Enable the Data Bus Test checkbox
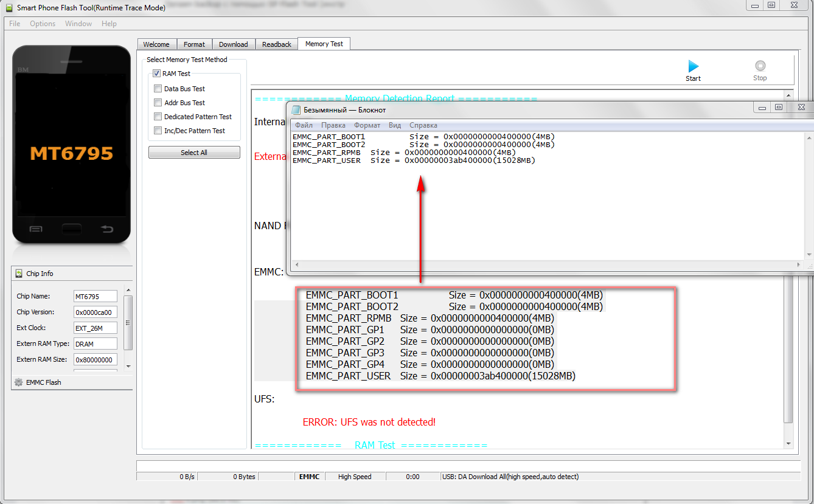This screenshot has width=814, height=504. (158, 89)
